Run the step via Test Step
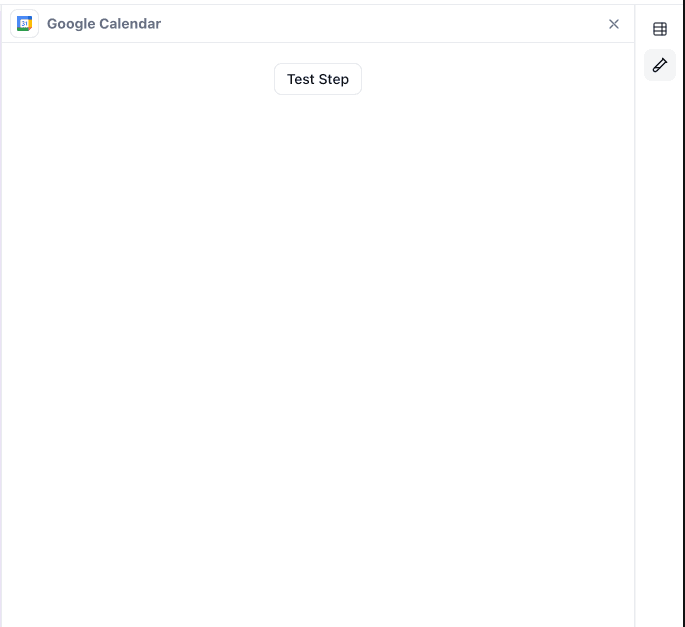 coord(317,79)
